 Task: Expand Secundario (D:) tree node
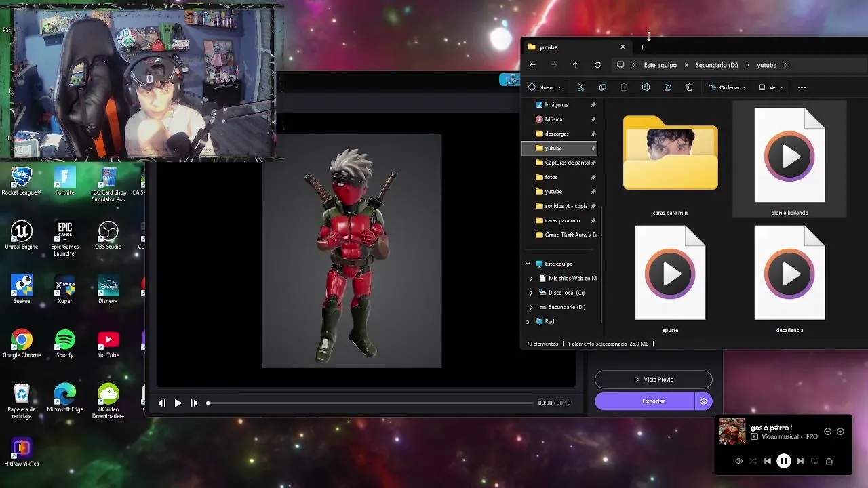click(x=532, y=307)
